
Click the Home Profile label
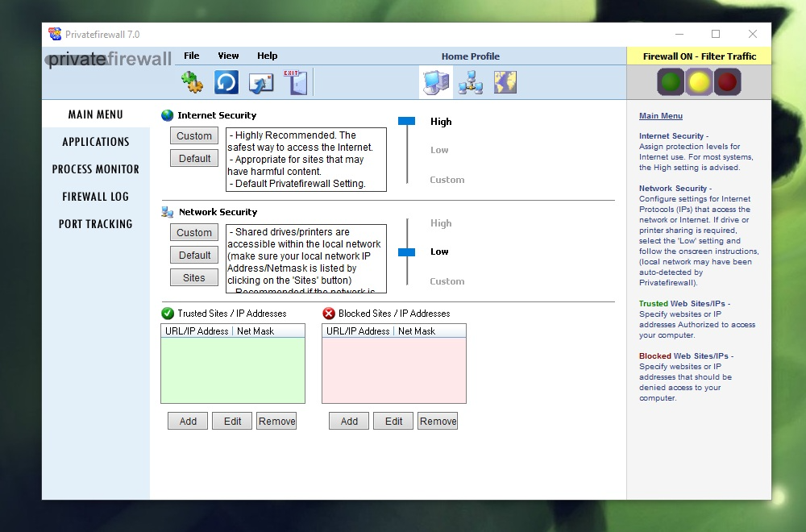click(x=471, y=56)
